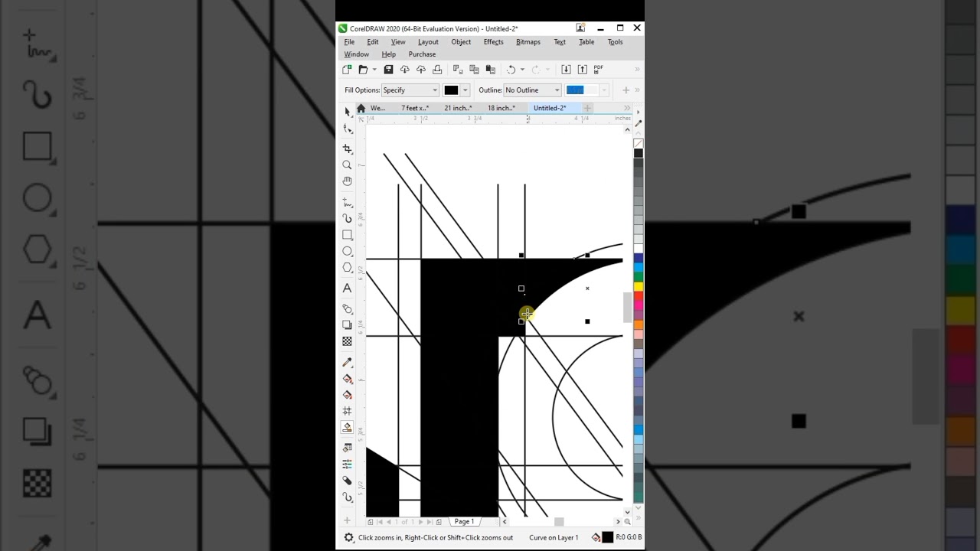Expand the Open file dropdown arrow

[x=374, y=70]
